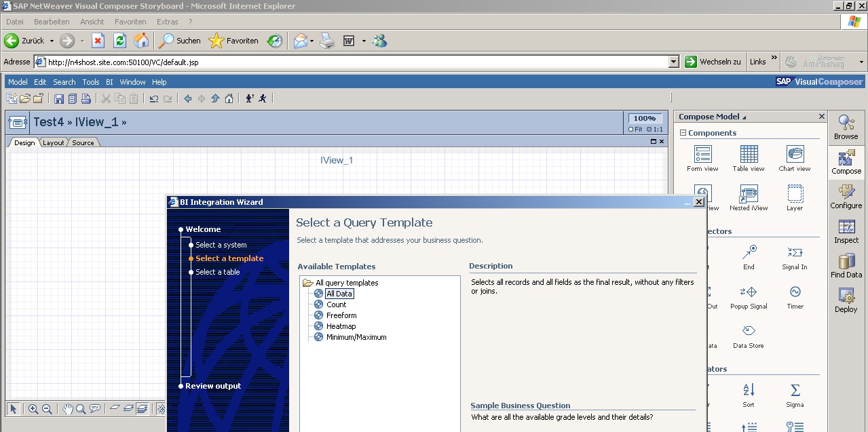Screen dimensions: 868x432
Task: Select the hand pan tool
Action: [67, 409]
